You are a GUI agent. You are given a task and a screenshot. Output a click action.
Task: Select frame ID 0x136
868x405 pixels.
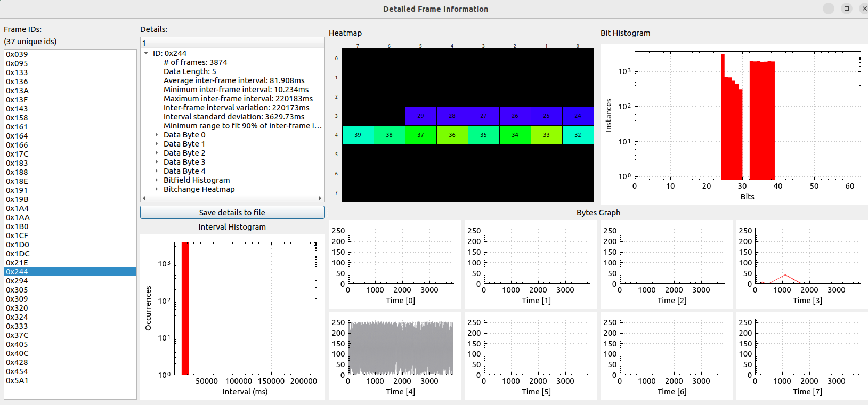pos(70,82)
